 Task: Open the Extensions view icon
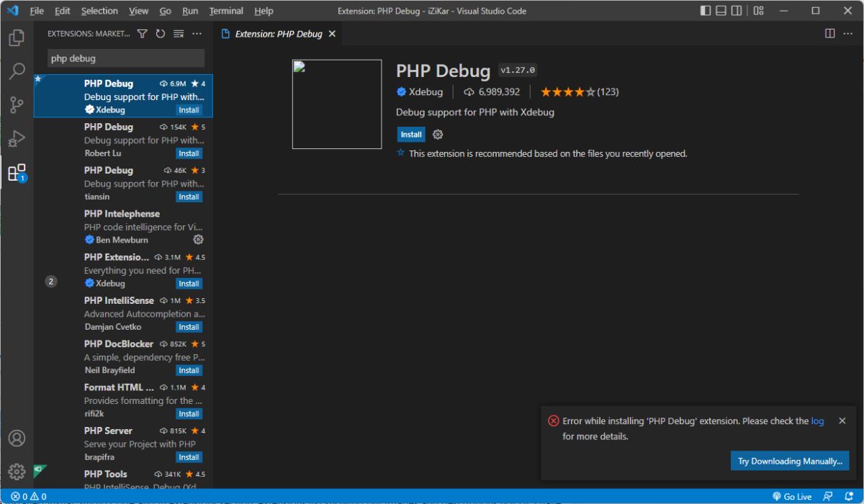click(17, 173)
